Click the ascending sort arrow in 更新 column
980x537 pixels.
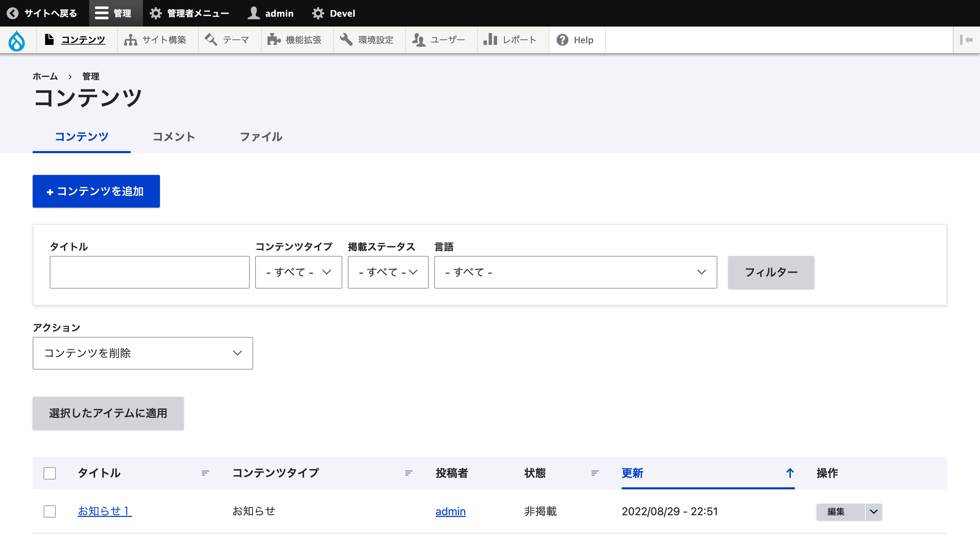pos(790,473)
